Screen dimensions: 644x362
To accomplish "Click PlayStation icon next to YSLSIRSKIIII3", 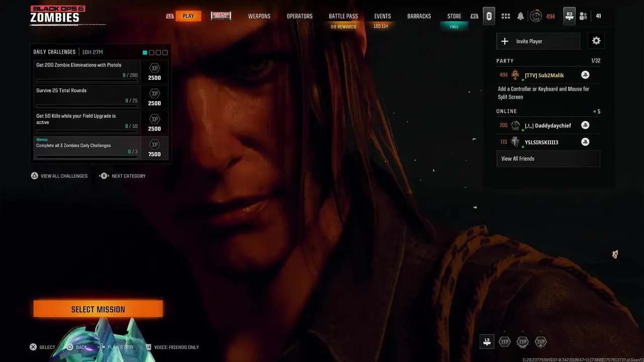I will point(585,142).
